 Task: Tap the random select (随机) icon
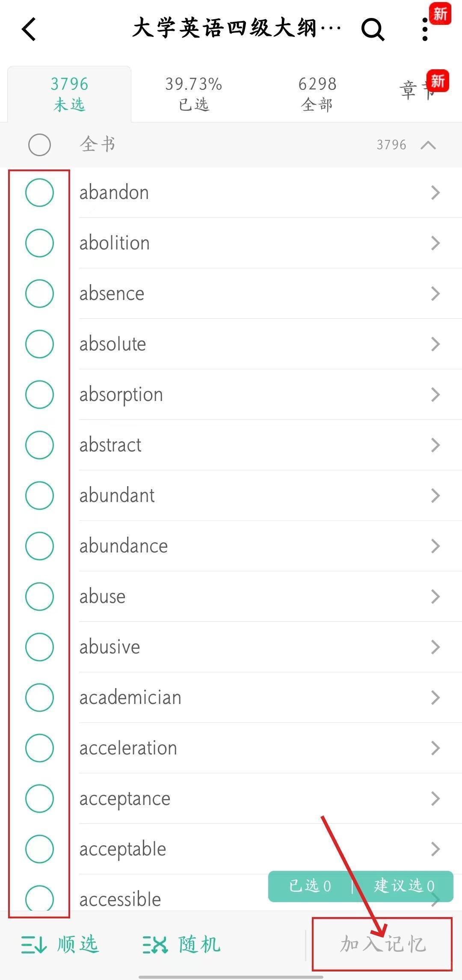pos(155,944)
